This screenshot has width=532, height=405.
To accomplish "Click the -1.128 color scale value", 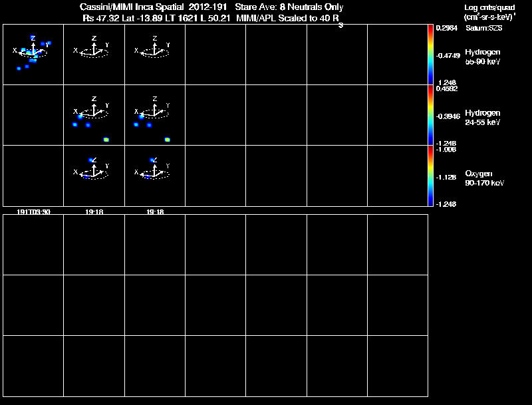I will 446,178.
